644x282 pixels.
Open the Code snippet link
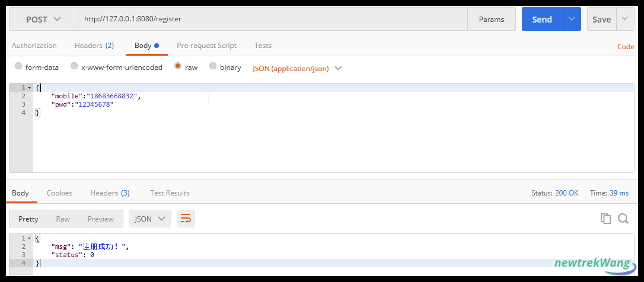pos(626,47)
